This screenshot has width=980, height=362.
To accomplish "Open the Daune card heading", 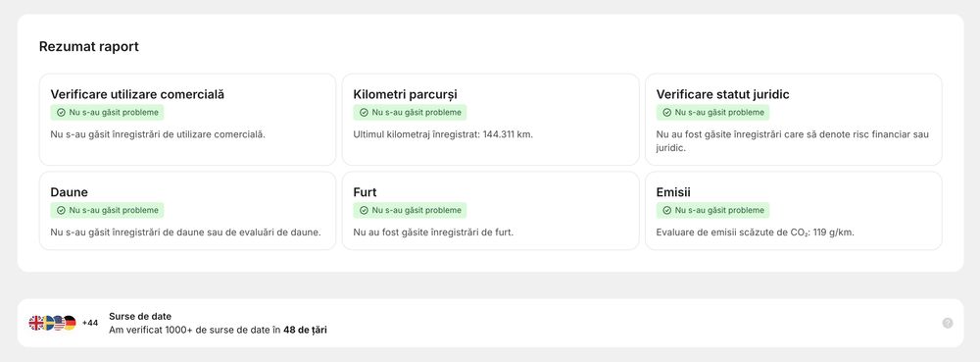I will (x=70, y=192).
